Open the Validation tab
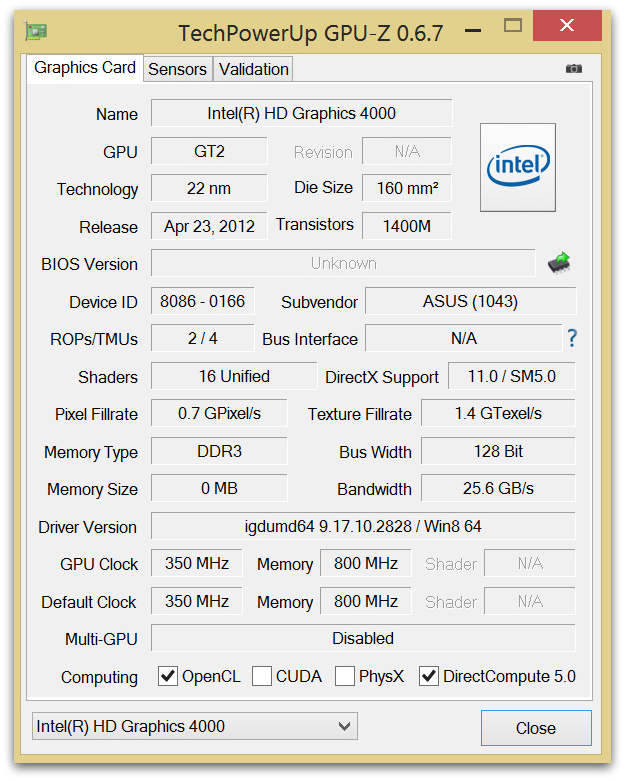Screen dimensions: 625x781 (x=254, y=69)
